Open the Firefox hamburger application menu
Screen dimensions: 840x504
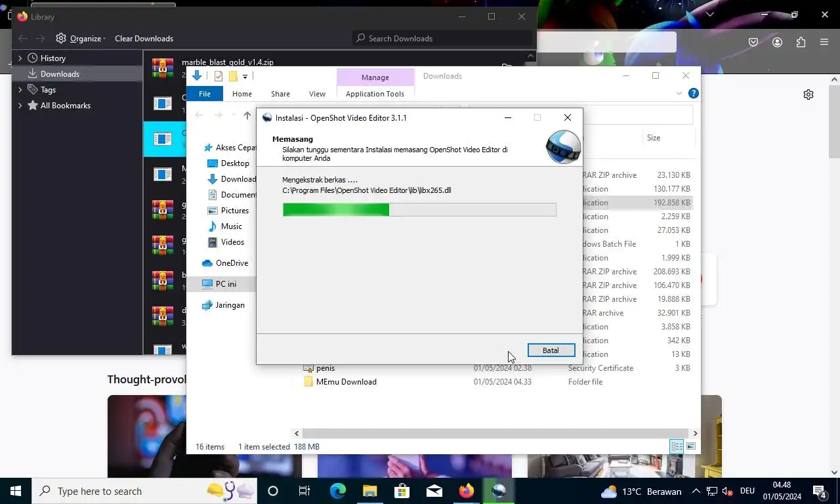click(824, 42)
